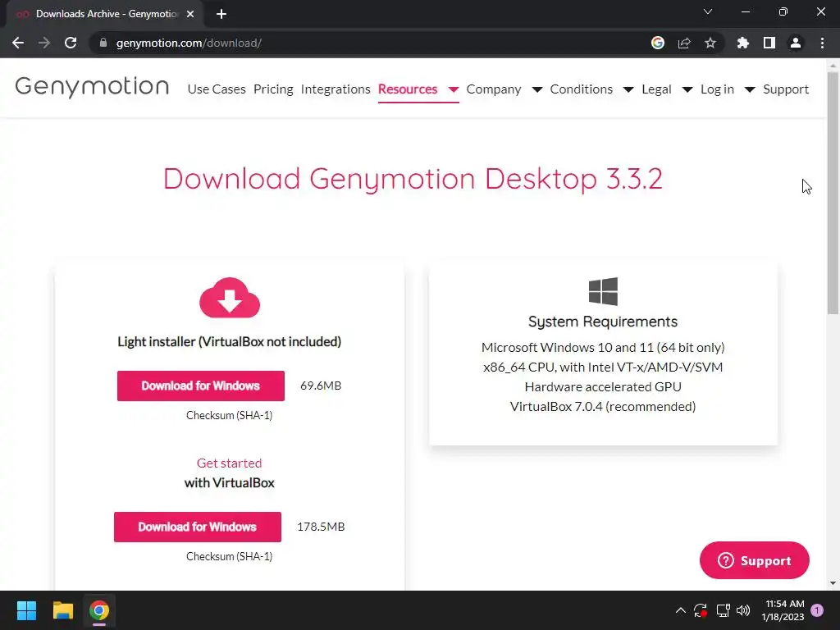
Task: View site information via the lock icon
Action: pyautogui.click(x=103, y=43)
